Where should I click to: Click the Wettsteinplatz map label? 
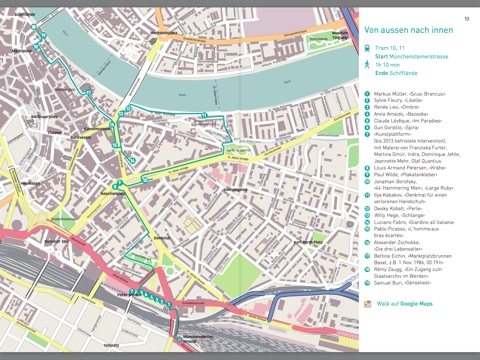[x=163, y=32]
